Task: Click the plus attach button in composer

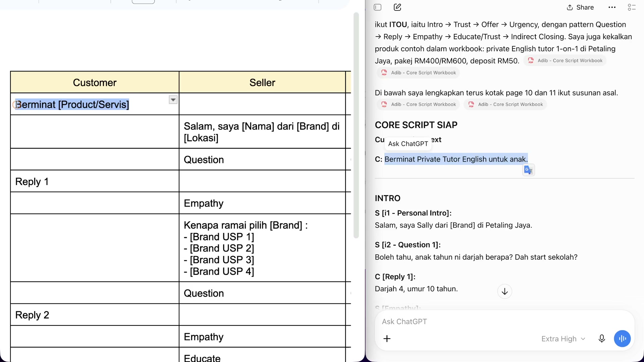Action: pyautogui.click(x=387, y=339)
